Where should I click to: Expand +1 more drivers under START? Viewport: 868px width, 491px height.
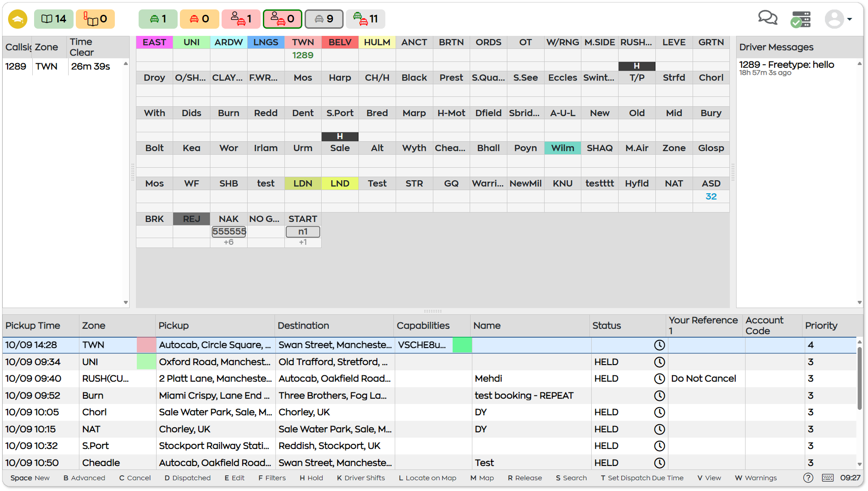pos(303,242)
